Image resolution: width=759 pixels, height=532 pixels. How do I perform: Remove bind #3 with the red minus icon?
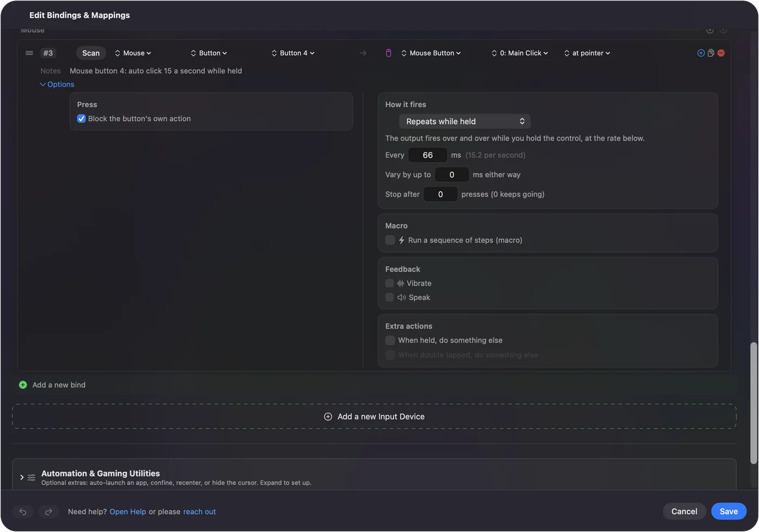721,53
